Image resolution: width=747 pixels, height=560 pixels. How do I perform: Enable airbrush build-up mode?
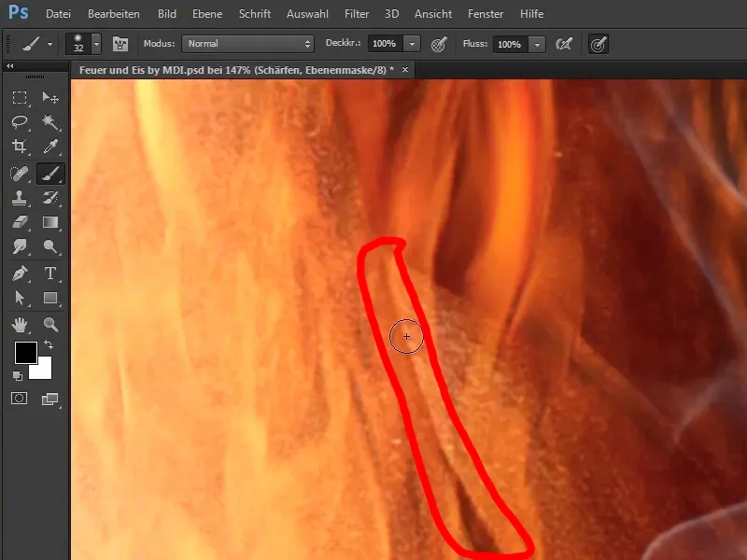(564, 44)
